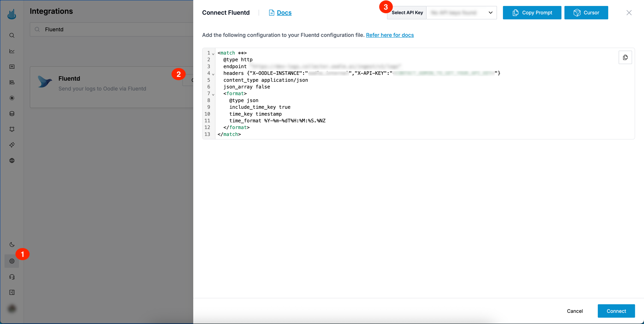The image size is (644, 324).
Task: Click the Copy Prompt button
Action: 532,12
